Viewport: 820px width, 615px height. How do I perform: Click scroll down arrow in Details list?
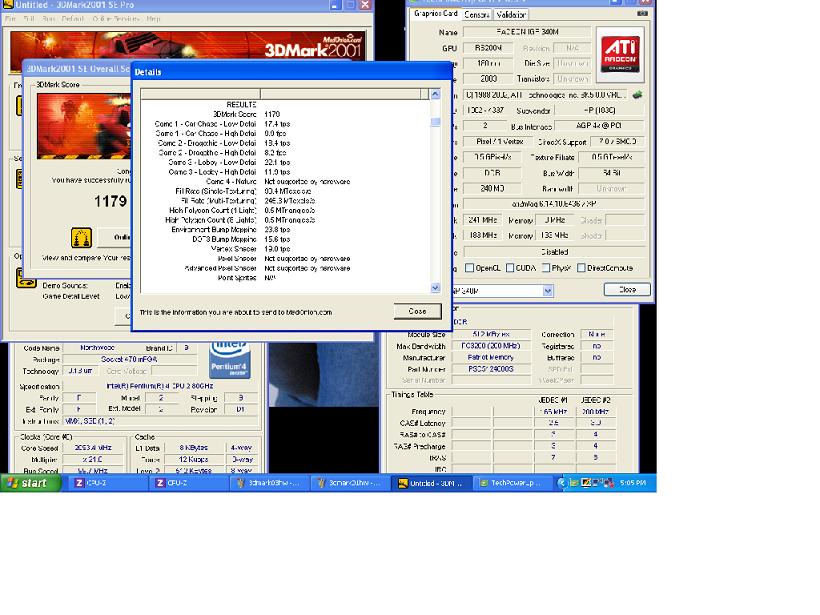point(435,288)
